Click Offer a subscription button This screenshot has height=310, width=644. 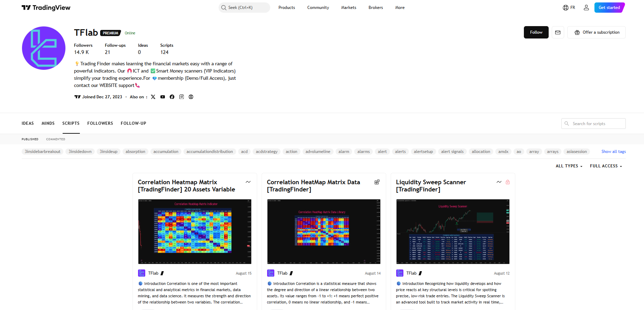point(597,32)
